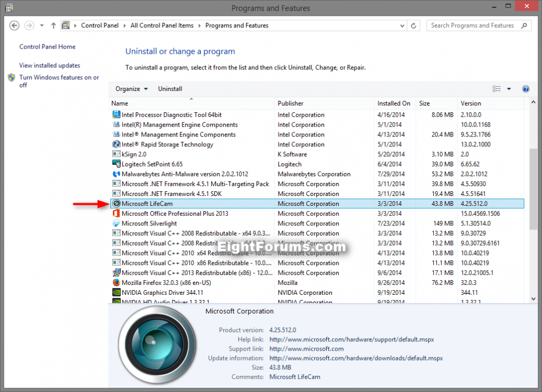Click the search magnifier icon

pos(524,26)
